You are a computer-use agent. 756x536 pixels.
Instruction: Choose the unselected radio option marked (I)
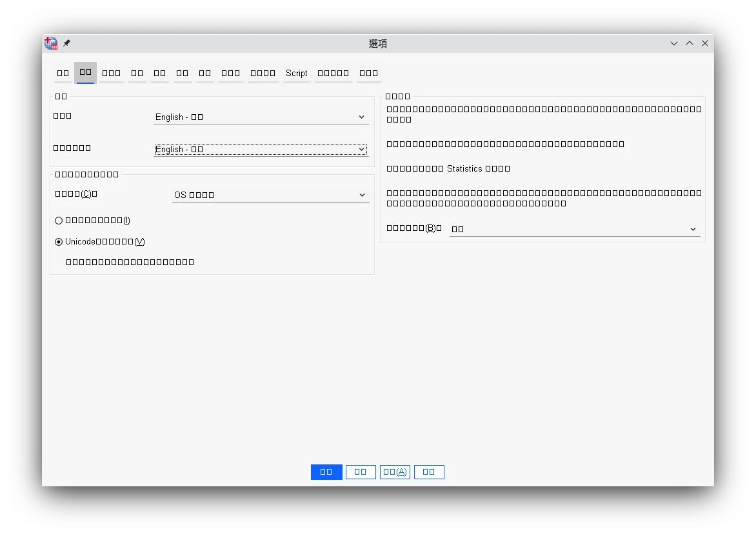click(59, 221)
